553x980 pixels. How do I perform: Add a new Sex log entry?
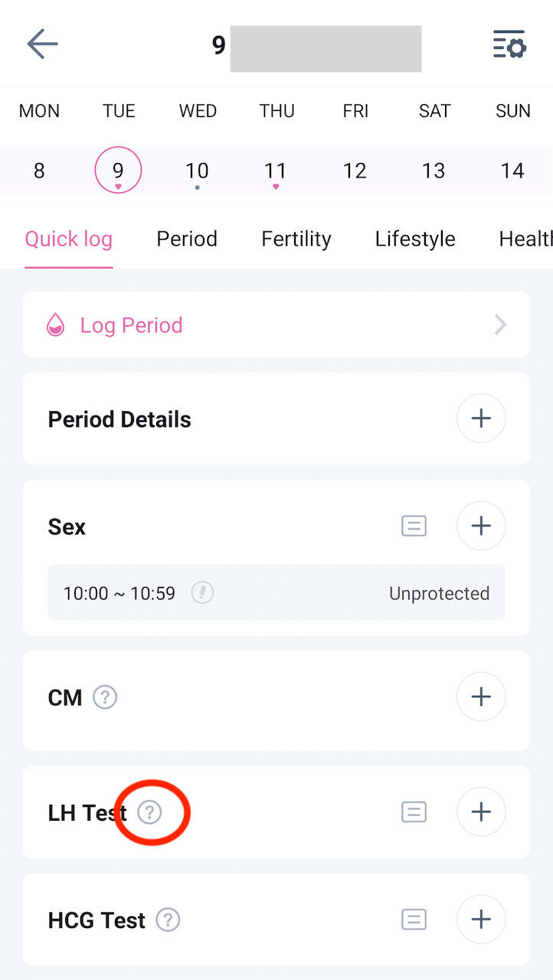pyautogui.click(x=480, y=526)
